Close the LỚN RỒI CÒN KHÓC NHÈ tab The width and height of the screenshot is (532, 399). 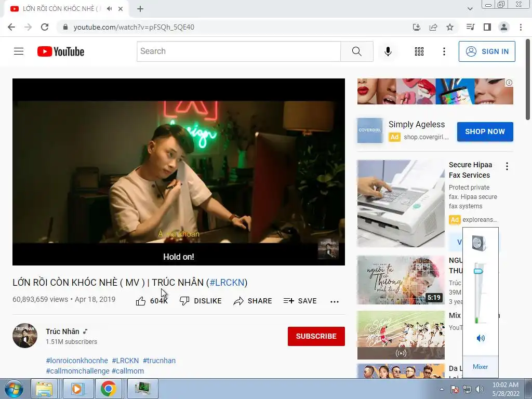coord(121,9)
